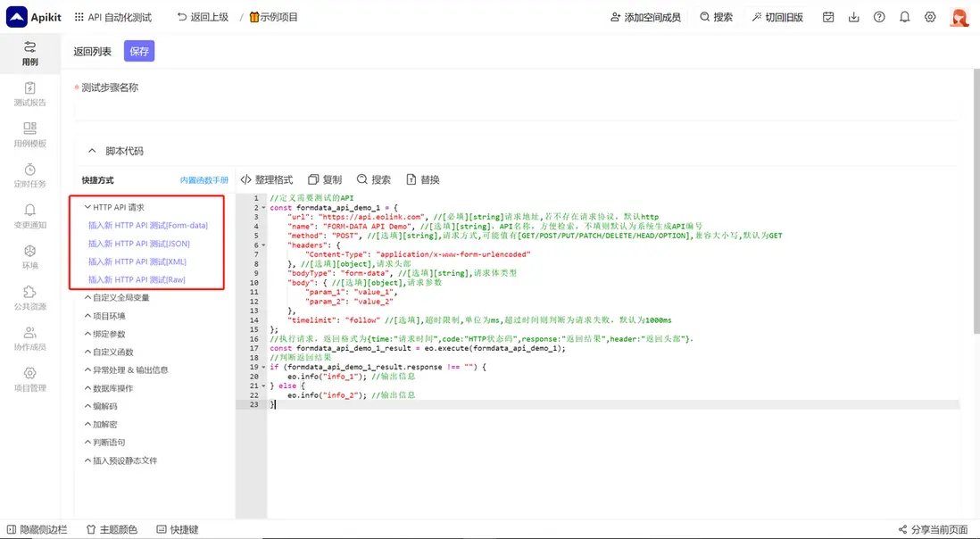Expand the 项目环境 group

[105, 316]
